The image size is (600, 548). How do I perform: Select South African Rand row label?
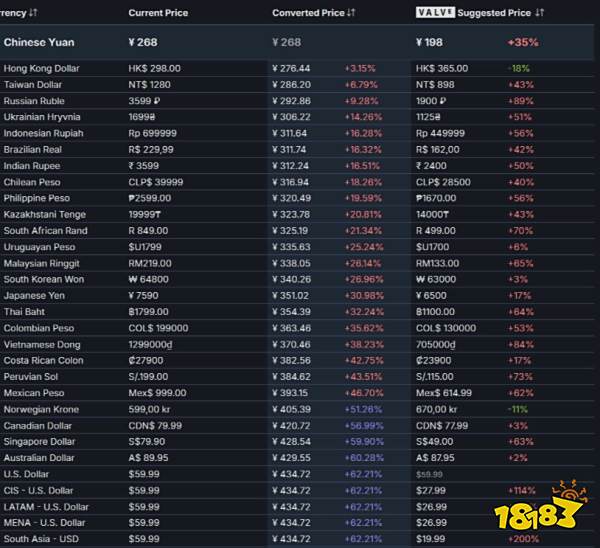[x=46, y=231]
